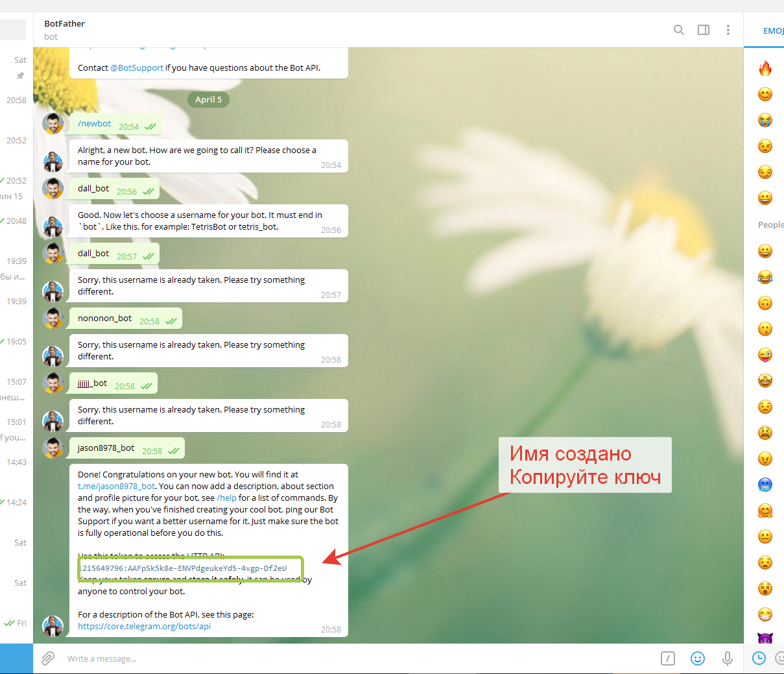The width and height of the screenshot is (784, 674).
Task: Click the /help command link
Action: [227, 498]
